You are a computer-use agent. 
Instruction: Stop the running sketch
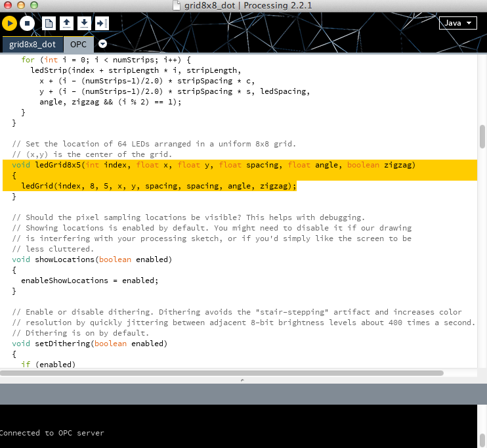[27, 23]
